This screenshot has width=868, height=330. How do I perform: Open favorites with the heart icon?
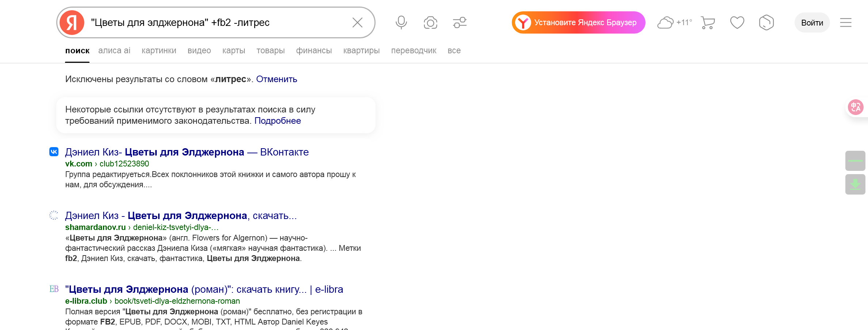[737, 23]
